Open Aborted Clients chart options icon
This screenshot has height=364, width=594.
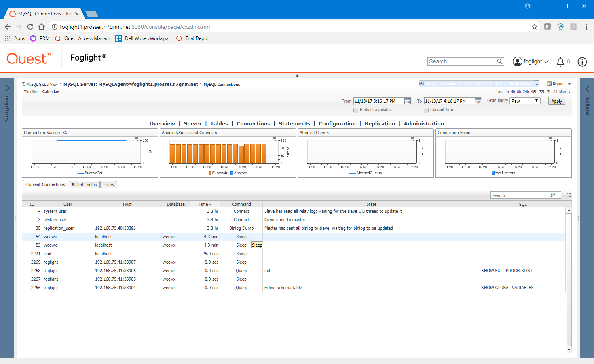pyautogui.click(x=412, y=139)
